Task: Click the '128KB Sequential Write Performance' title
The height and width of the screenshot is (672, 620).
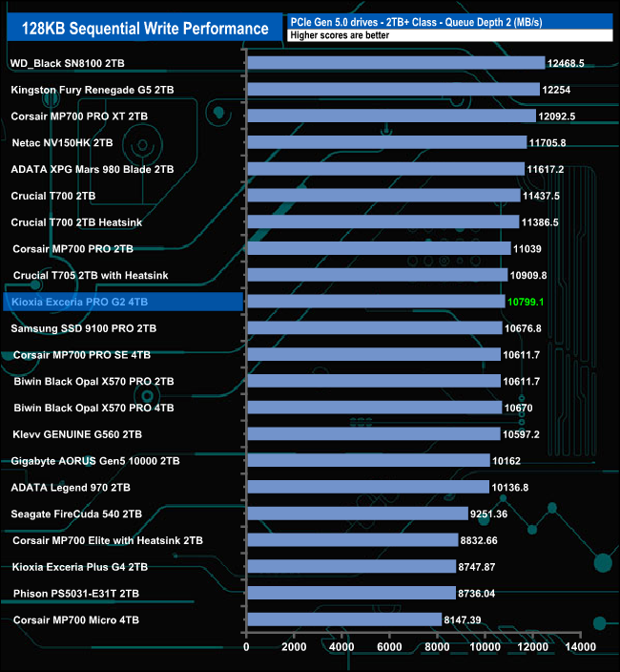Action: pyautogui.click(x=145, y=29)
